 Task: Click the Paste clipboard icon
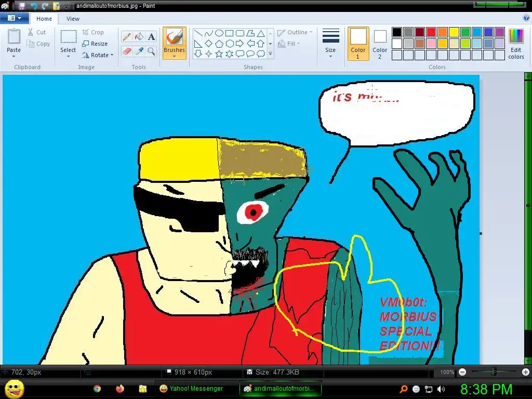point(14,36)
